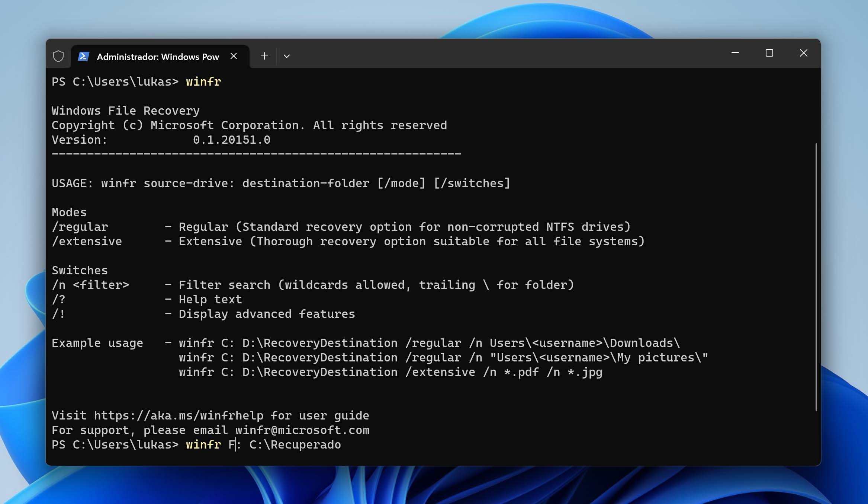The width and height of the screenshot is (868, 504).
Task: Click the 'Display advanced features' description
Action: click(x=267, y=314)
